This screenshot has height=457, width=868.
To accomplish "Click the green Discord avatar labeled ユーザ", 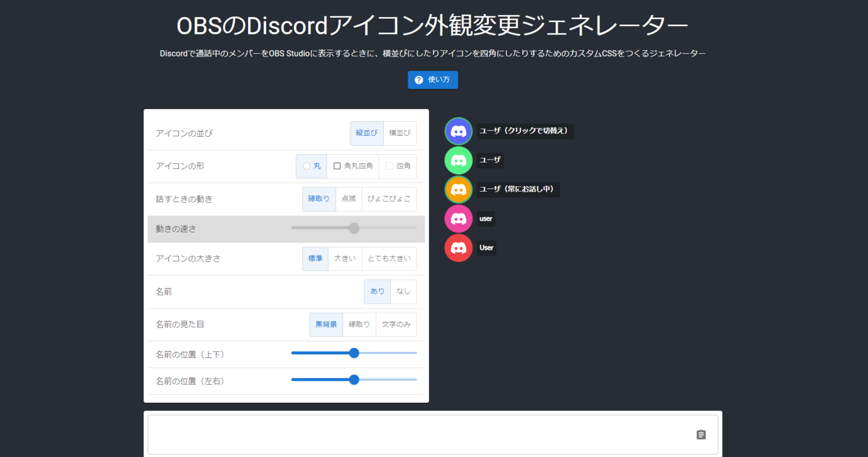I will 458,160.
